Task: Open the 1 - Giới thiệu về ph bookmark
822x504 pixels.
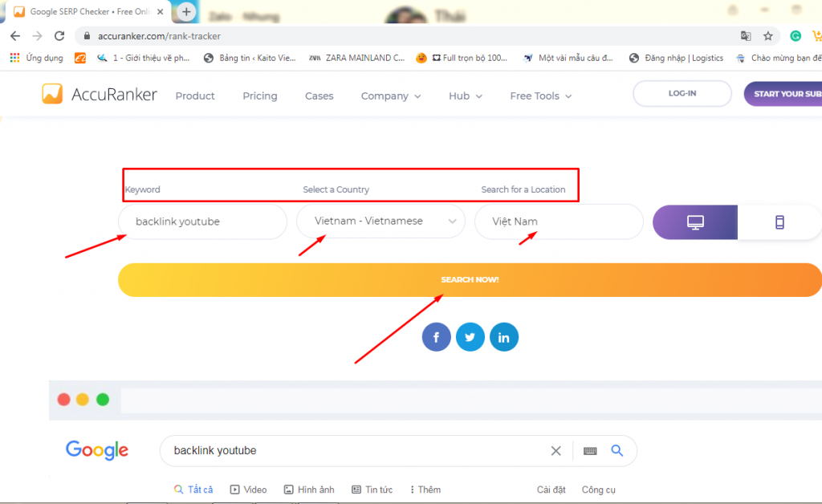Action: pos(144,58)
